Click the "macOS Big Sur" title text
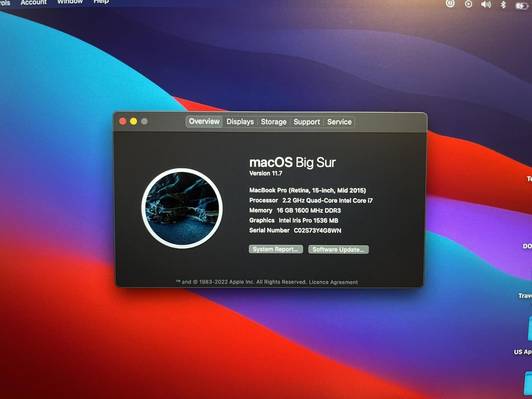Screen dimensions: 532x399 pyautogui.click(x=293, y=162)
